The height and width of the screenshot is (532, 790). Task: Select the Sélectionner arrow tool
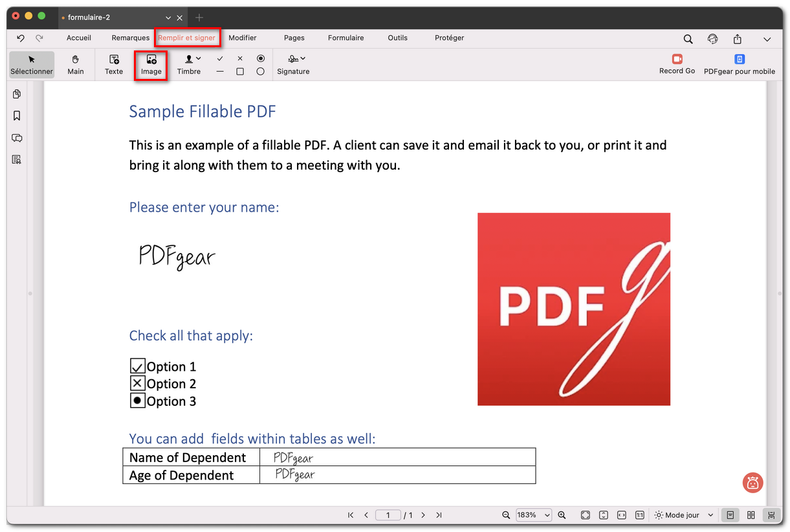(x=32, y=65)
